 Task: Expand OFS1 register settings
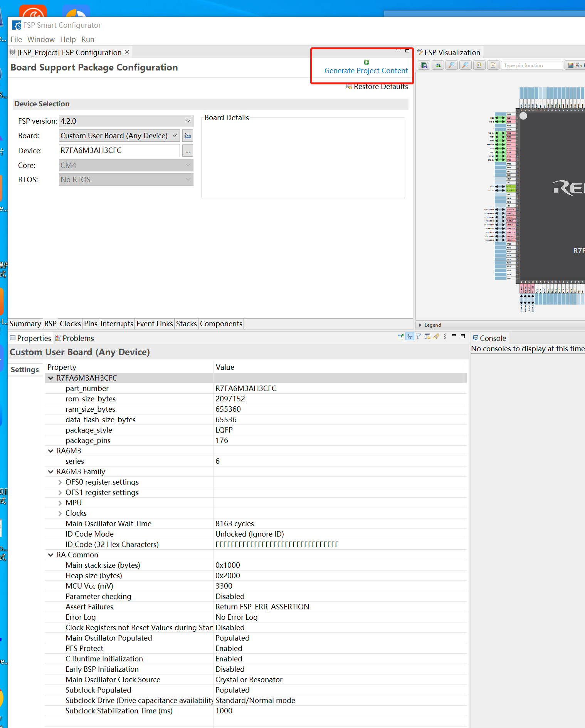point(60,493)
